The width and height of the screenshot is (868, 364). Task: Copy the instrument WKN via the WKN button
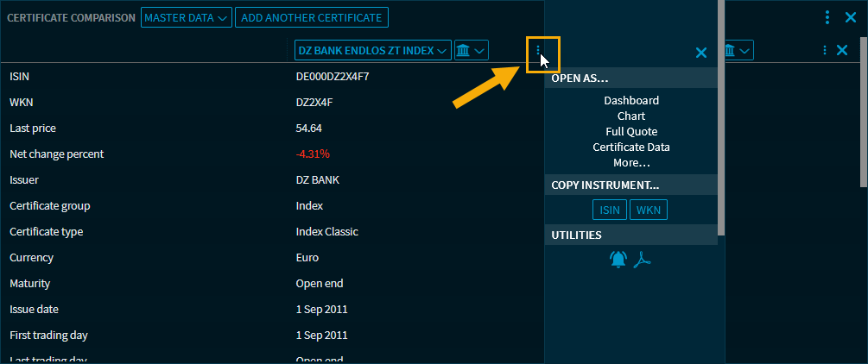(x=648, y=210)
